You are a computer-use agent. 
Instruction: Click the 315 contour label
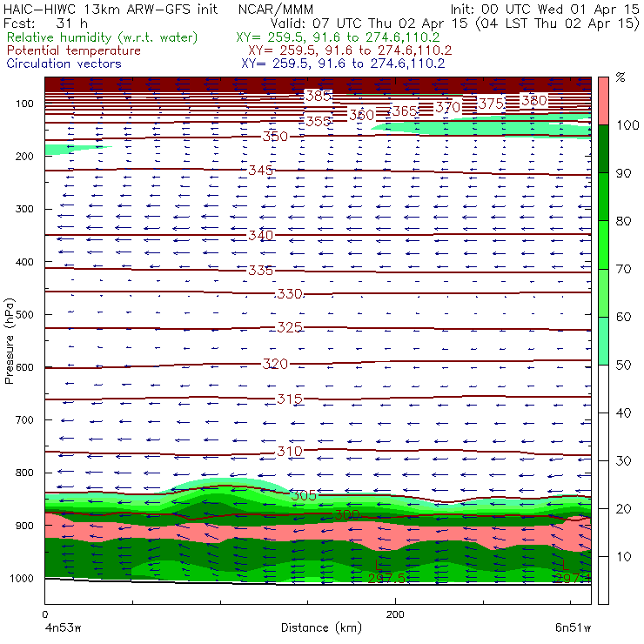click(x=290, y=399)
